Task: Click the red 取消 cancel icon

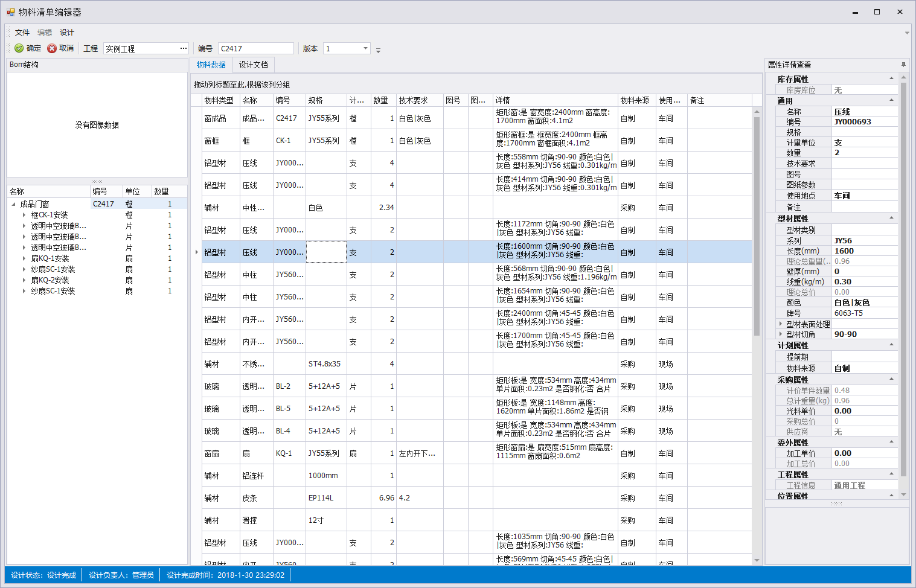Action: coord(52,48)
